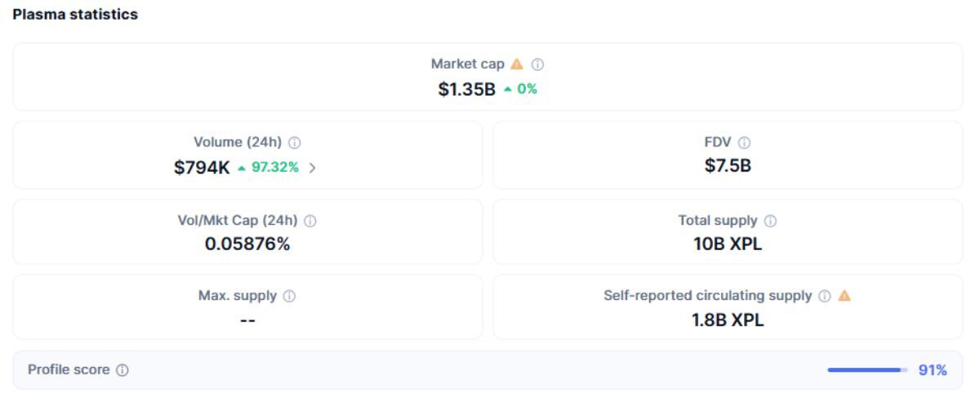Click the 97.32% volume change indicator

(x=269, y=168)
